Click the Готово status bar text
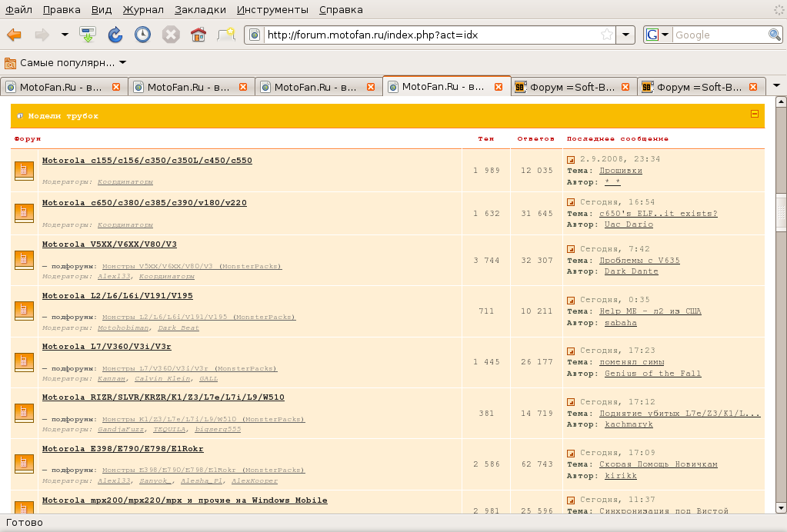The width and height of the screenshot is (787, 532). (x=25, y=523)
